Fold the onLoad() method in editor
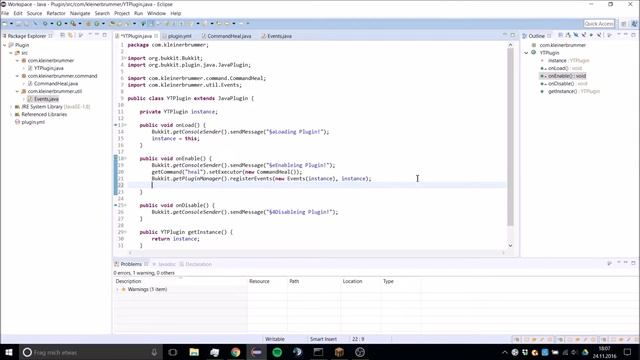640x360 pixels. coord(125,125)
